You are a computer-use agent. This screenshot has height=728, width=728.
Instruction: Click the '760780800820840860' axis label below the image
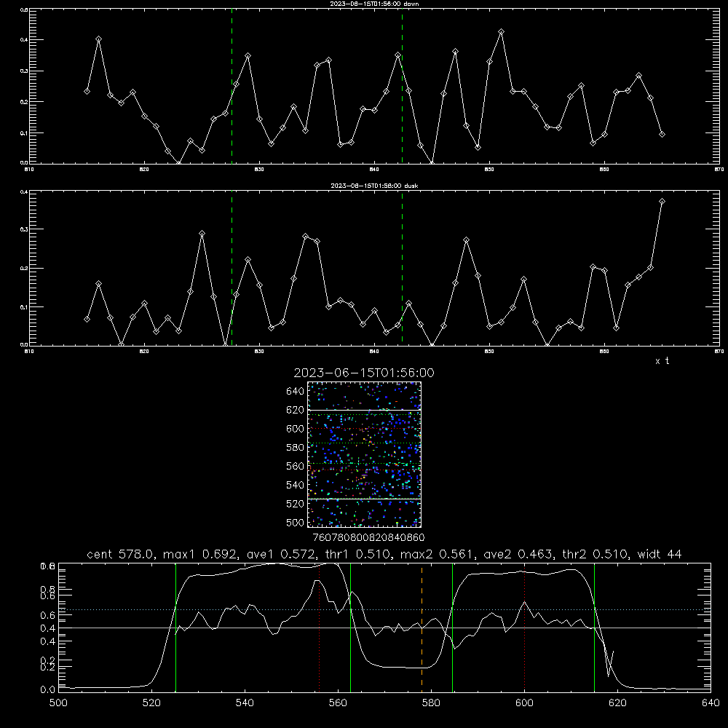click(368, 538)
